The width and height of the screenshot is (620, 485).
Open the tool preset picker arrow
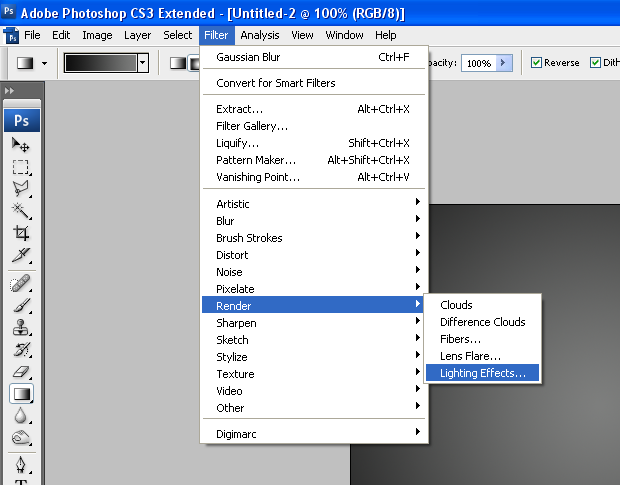tap(44, 63)
